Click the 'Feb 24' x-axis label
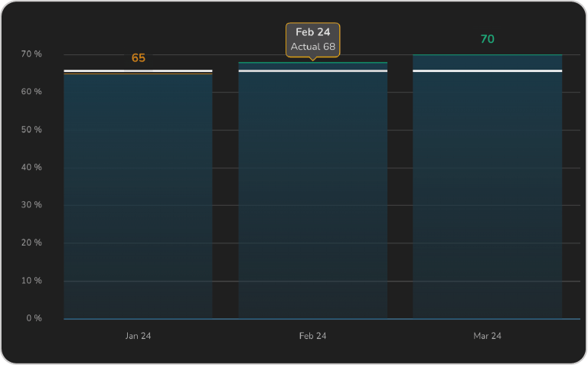The image size is (588, 365). coord(312,336)
